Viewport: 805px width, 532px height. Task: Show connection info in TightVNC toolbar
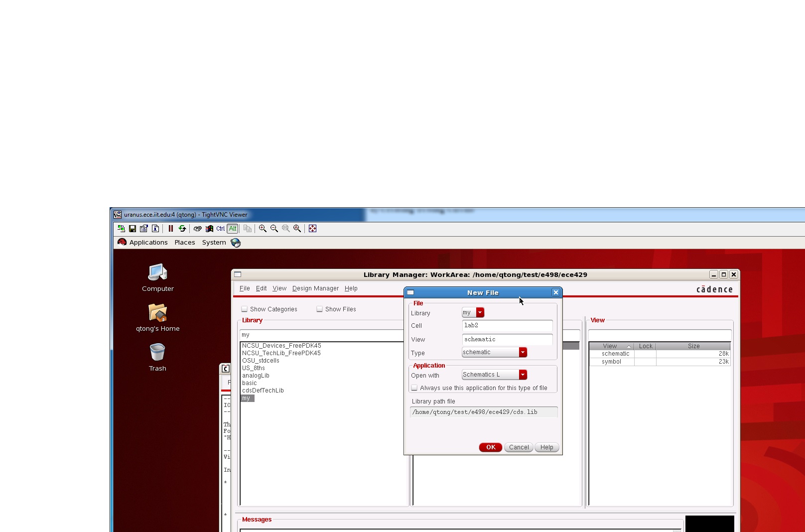tap(155, 229)
